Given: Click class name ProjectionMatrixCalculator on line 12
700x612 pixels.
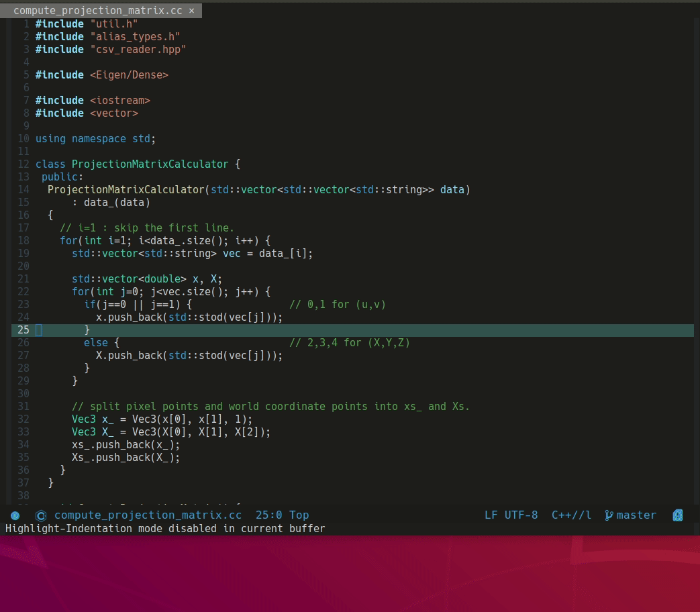Looking at the screenshot, I should pyautogui.click(x=150, y=164).
